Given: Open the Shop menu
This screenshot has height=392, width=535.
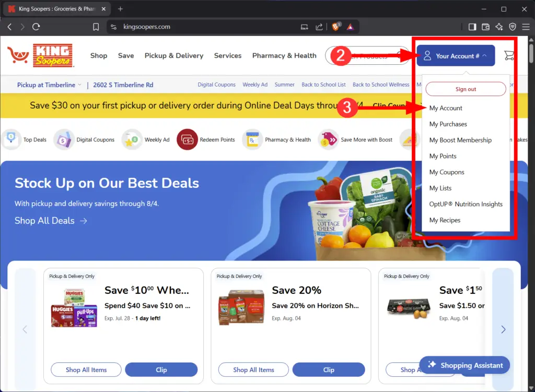Looking at the screenshot, I should [99, 55].
